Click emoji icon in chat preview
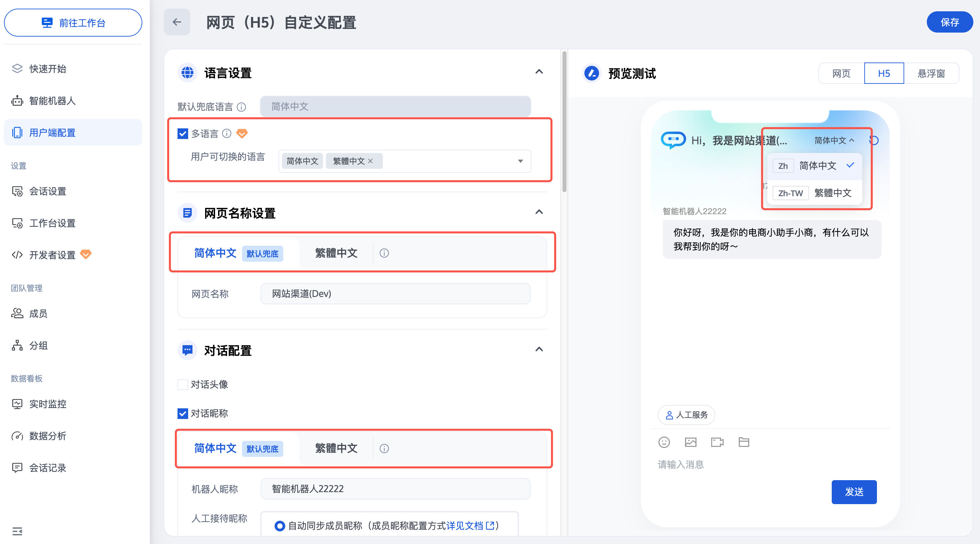980x544 pixels. click(x=664, y=442)
